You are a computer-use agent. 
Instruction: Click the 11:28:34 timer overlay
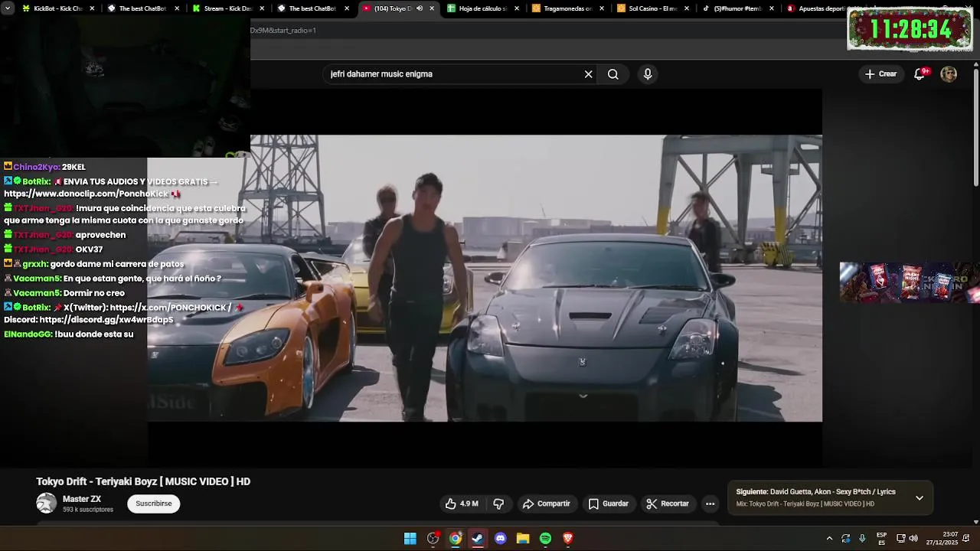(910, 30)
